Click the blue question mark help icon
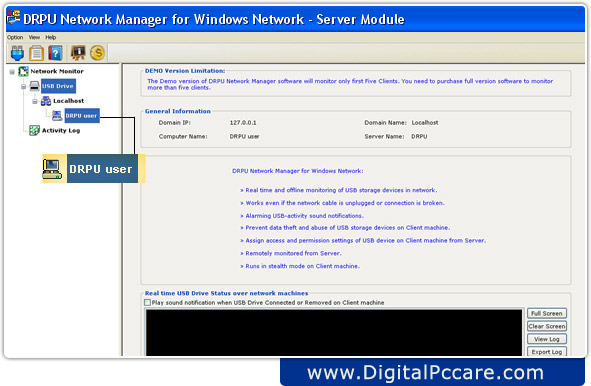This screenshot has width=591, height=386. (x=55, y=53)
